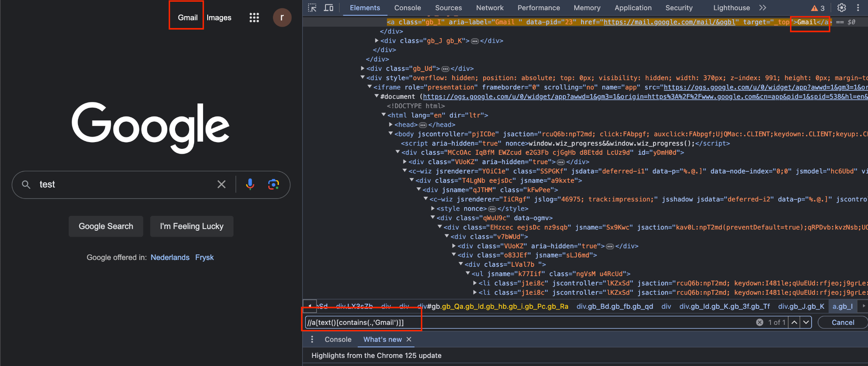Open DevTools three-dot customize menu
The width and height of the screenshot is (868, 366).
[x=858, y=8]
